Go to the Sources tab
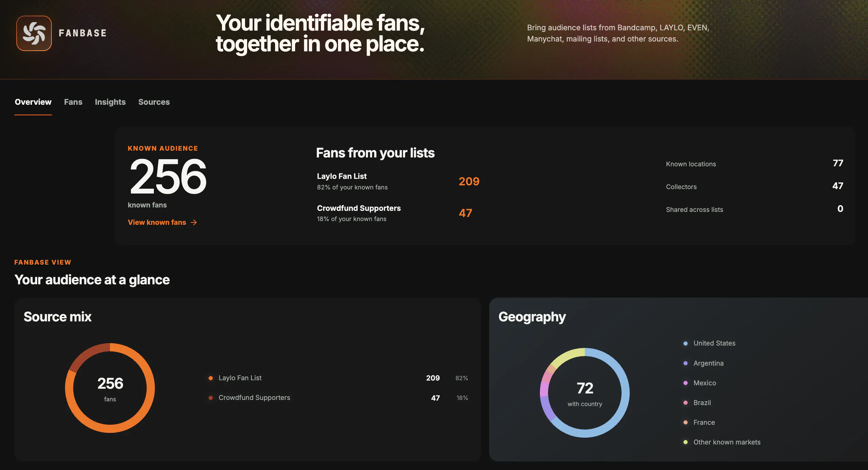Viewport: 868px width, 470px height. [x=154, y=102]
